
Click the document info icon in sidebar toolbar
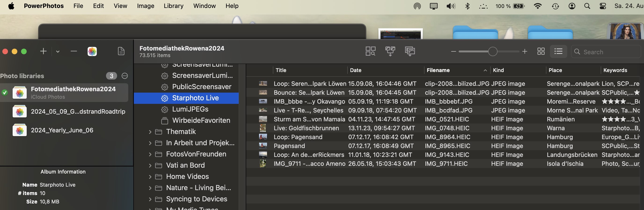[121, 51]
